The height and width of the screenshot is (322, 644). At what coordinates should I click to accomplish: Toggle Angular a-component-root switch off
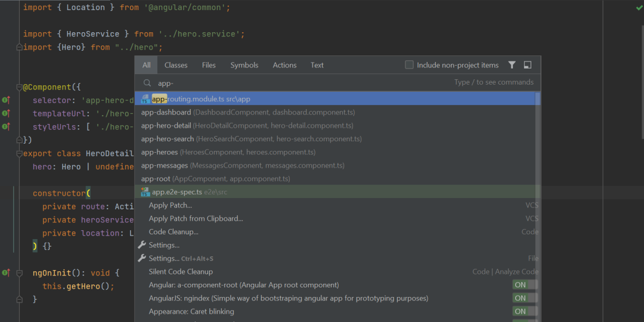point(525,284)
